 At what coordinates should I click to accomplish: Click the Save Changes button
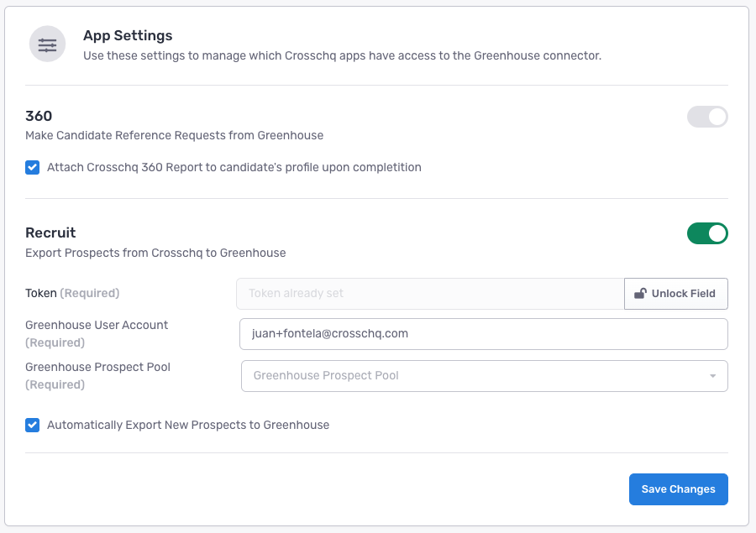click(x=679, y=489)
